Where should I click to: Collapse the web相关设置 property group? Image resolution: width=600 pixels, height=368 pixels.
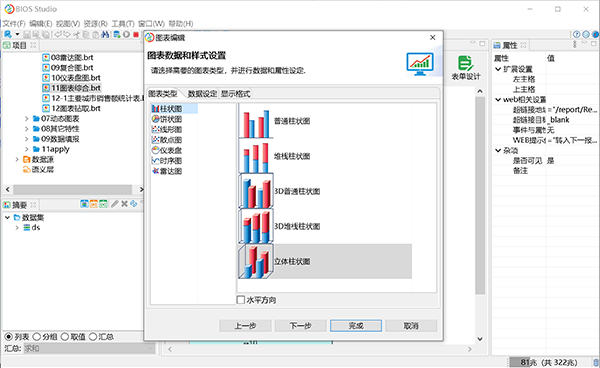click(498, 99)
